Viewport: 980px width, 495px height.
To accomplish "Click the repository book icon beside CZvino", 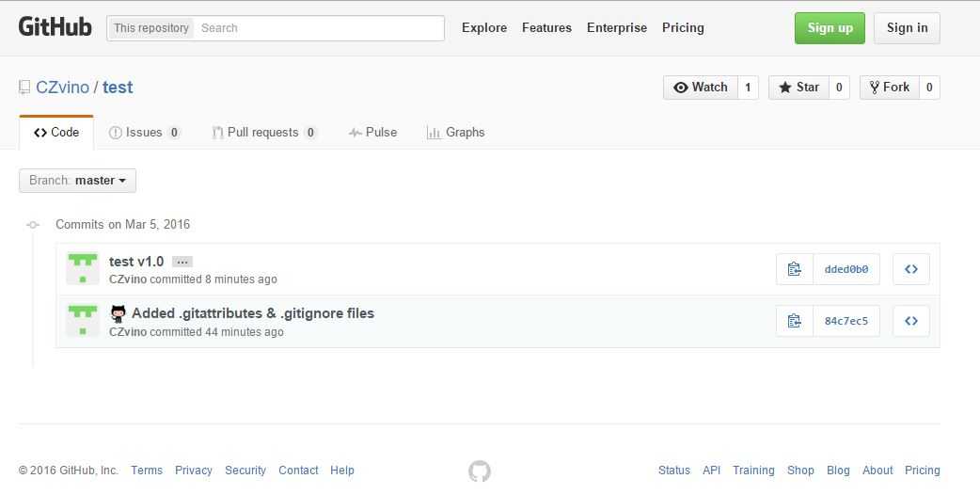I will [x=24, y=88].
